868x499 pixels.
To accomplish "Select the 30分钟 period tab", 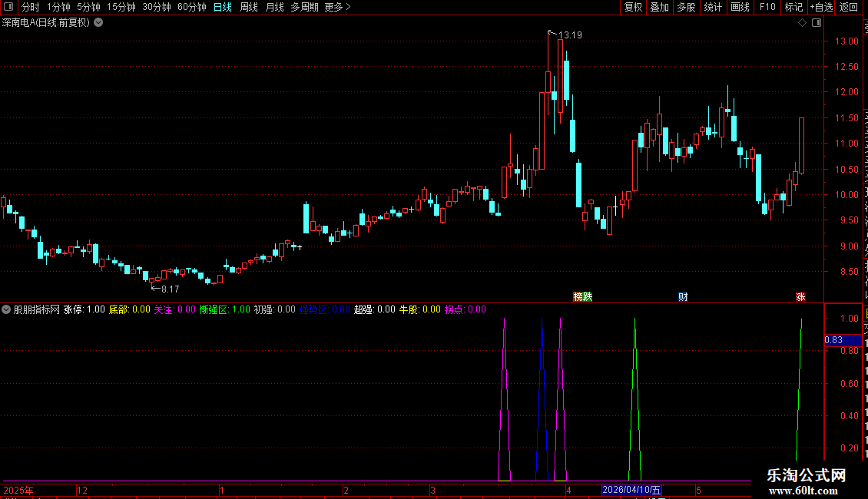I will pos(157,7).
